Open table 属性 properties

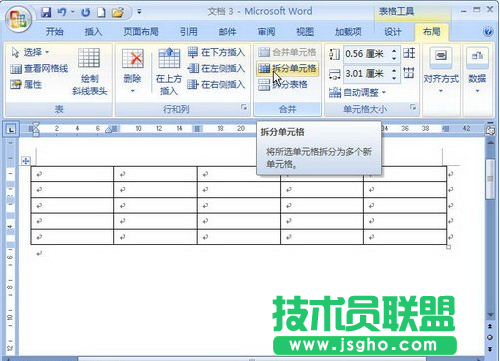point(26,85)
